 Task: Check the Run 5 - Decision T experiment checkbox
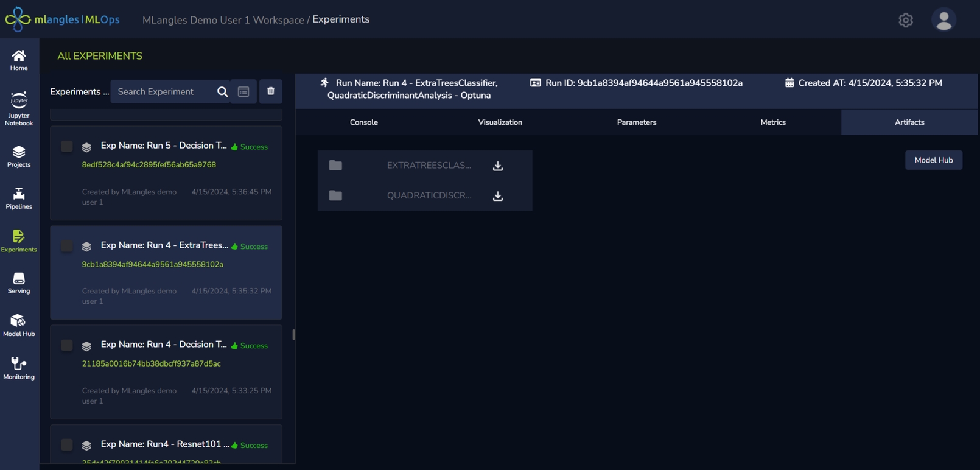[x=67, y=146]
